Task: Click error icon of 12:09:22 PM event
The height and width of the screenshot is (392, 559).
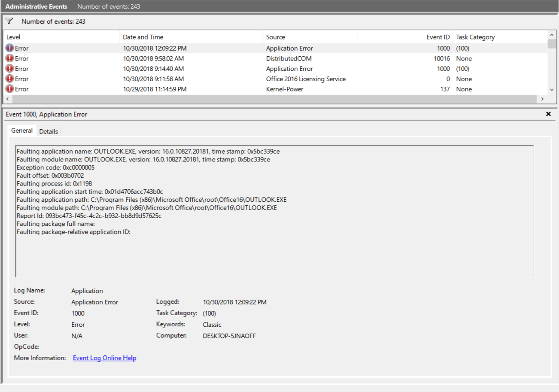Action: [x=9, y=48]
